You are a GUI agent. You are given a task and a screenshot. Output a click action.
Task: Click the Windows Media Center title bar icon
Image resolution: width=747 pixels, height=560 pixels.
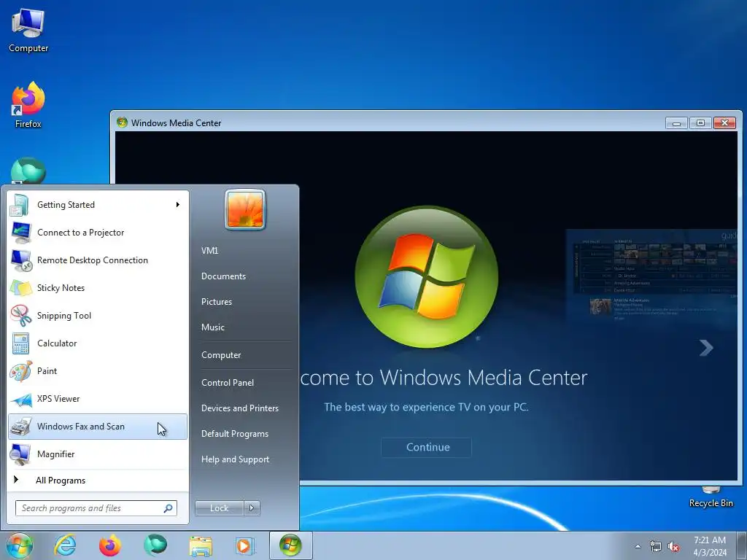(122, 122)
